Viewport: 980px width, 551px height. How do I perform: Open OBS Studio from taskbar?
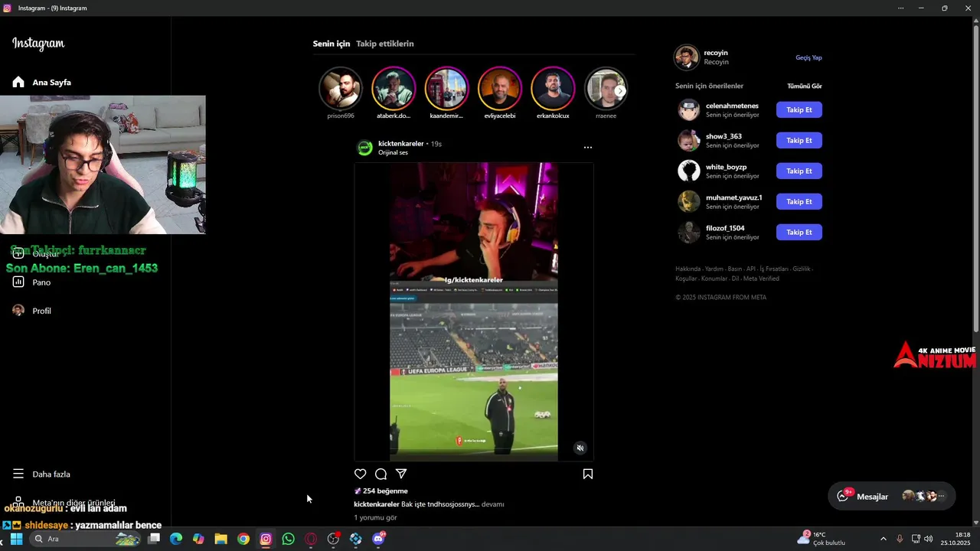(333, 539)
